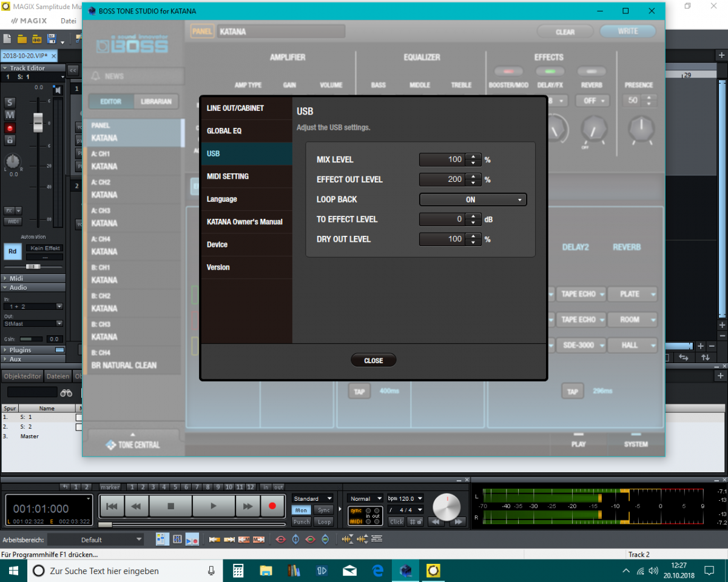728x582 pixels.
Task: Toggle the Rd automation read button
Action: click(12, 252)
